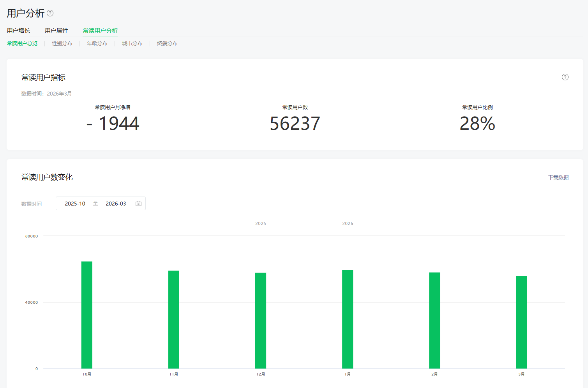Show the 终端分布 sub-tab
The height and width of the screenshot is (388, 588).
coord(167,43)
